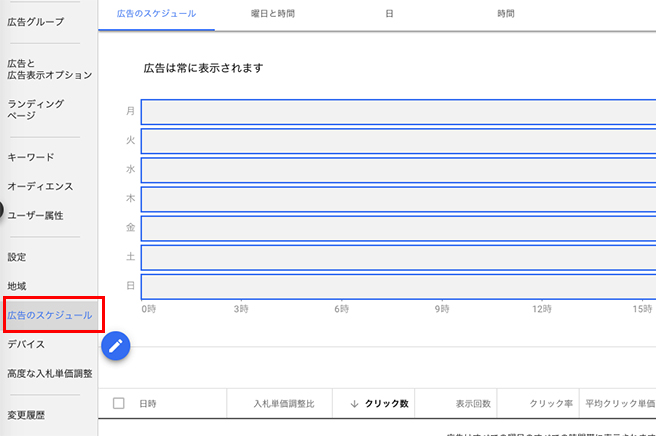656x436 pixels.
Task: Open 設定 in the sidebar
Action: click(17, 257)
